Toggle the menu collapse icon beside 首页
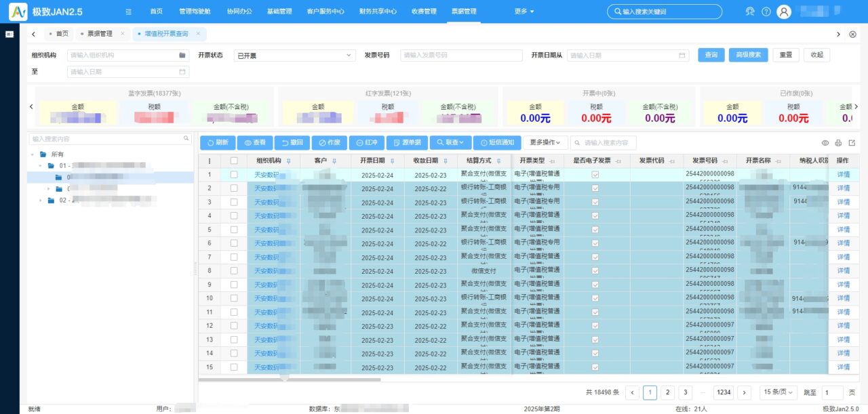The width and height of the screenshot is (868, 414). coord(129,12)
